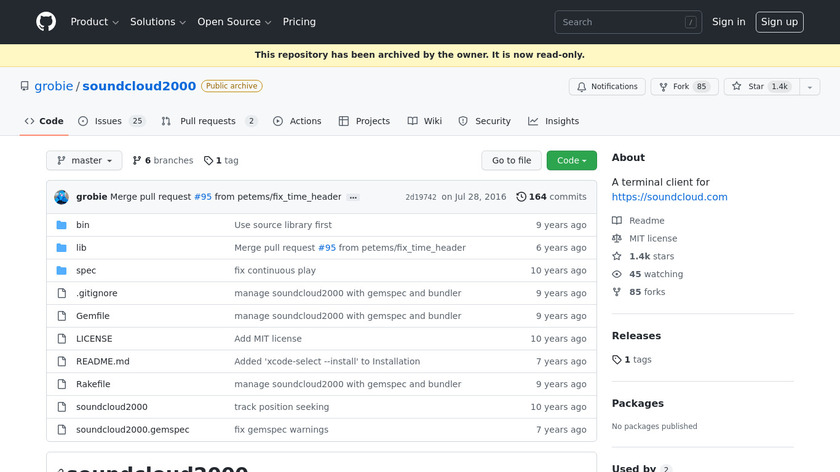Click the Go to file button

tap(511, 160)
